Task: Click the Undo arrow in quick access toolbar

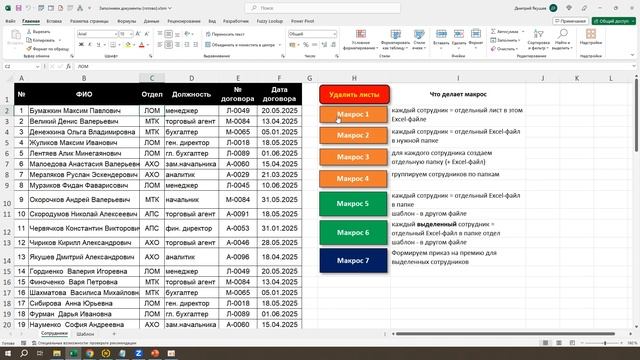Action: (28, 8)
